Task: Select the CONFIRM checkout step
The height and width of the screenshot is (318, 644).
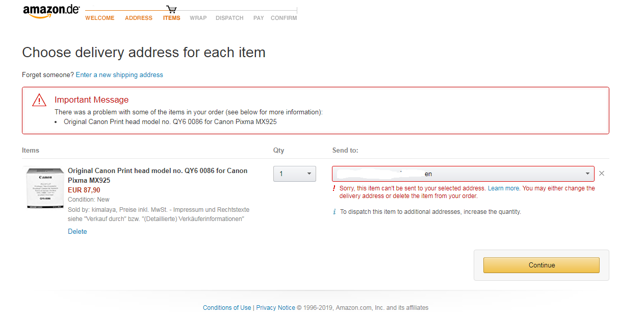Action: (x=284, y=18)
